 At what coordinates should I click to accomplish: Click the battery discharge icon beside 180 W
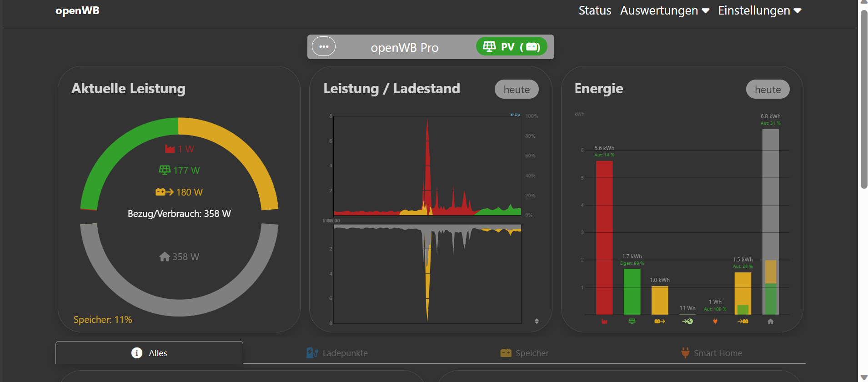point(164,192)
